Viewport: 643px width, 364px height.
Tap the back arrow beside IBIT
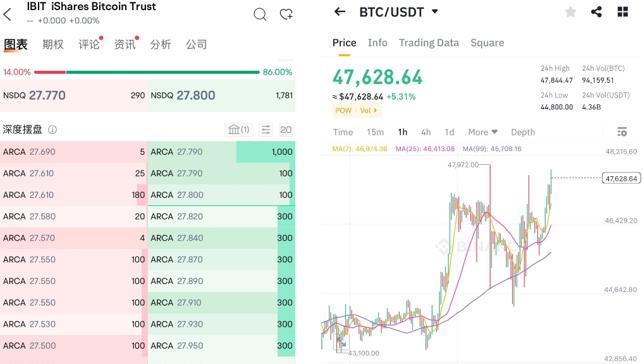8,14
